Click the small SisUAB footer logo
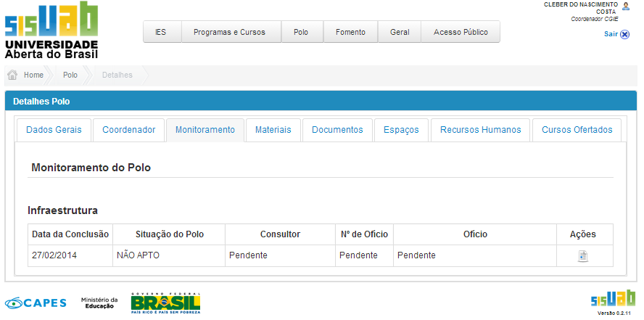This screenshot has width=644, height=320. click(x=614, y=299)
